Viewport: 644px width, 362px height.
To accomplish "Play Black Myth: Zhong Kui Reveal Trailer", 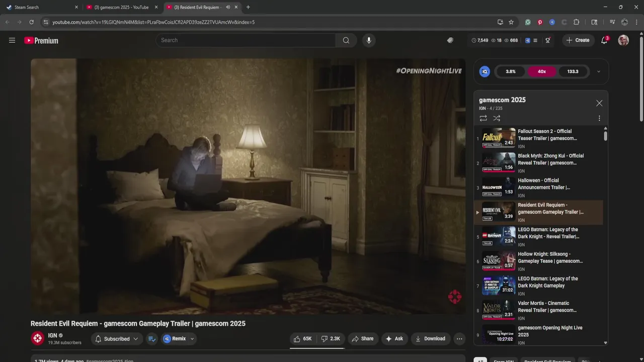I will coord(539,163).
